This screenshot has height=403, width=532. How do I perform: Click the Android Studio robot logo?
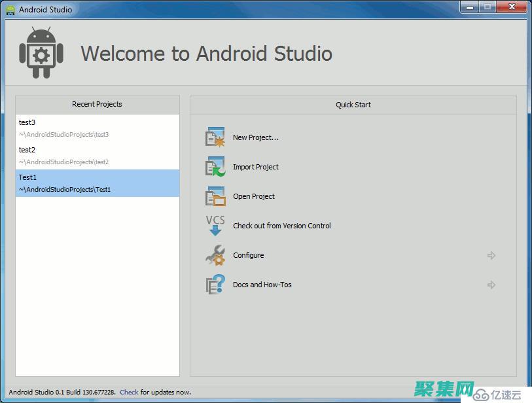click(41, 53)
